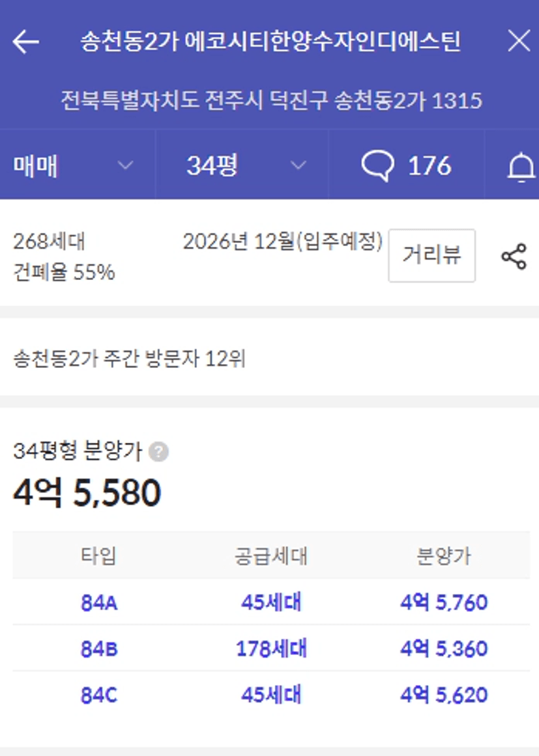
Task: Click the 4억 5,620 price
Action: [x=444, y=695]
